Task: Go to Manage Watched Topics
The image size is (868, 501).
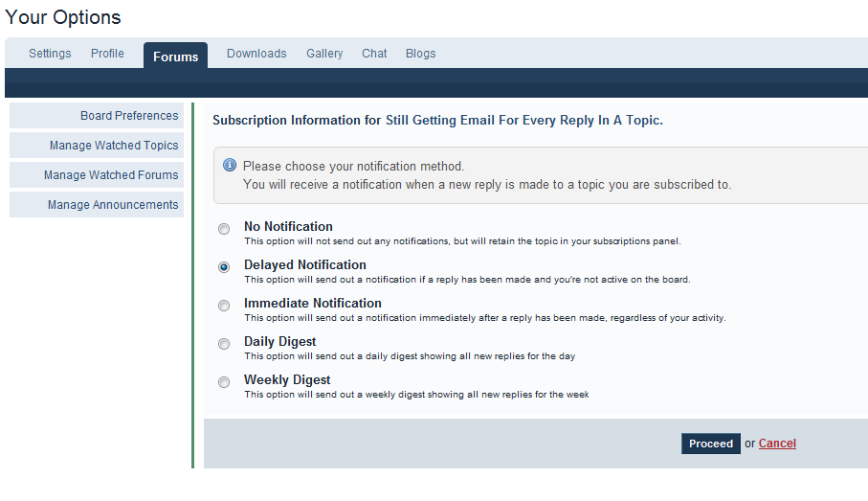Action: click(x=97, y=146)
